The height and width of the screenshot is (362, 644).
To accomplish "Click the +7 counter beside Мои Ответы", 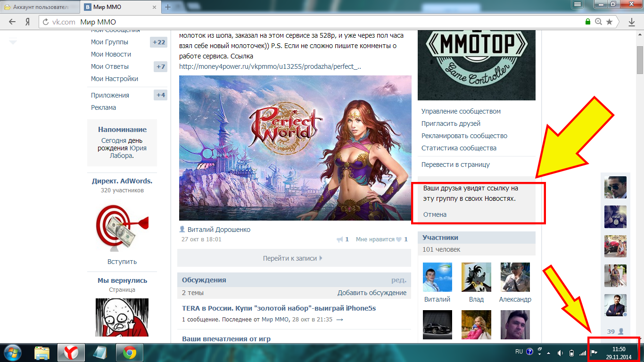I will [x=161, y=66].
